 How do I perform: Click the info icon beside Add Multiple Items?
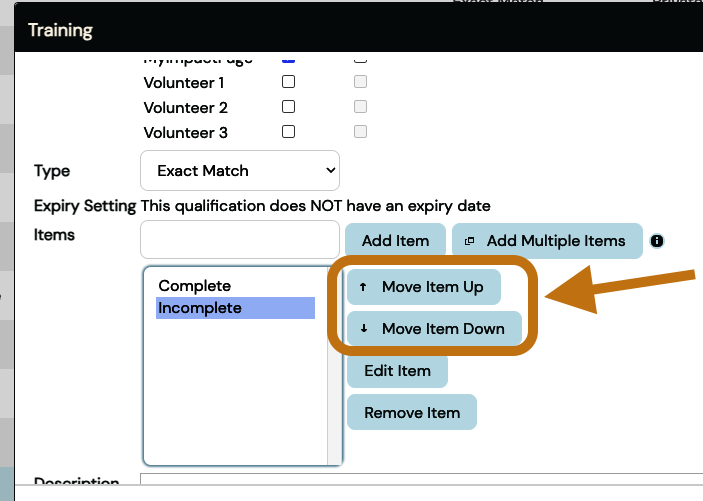coord(657,241)
